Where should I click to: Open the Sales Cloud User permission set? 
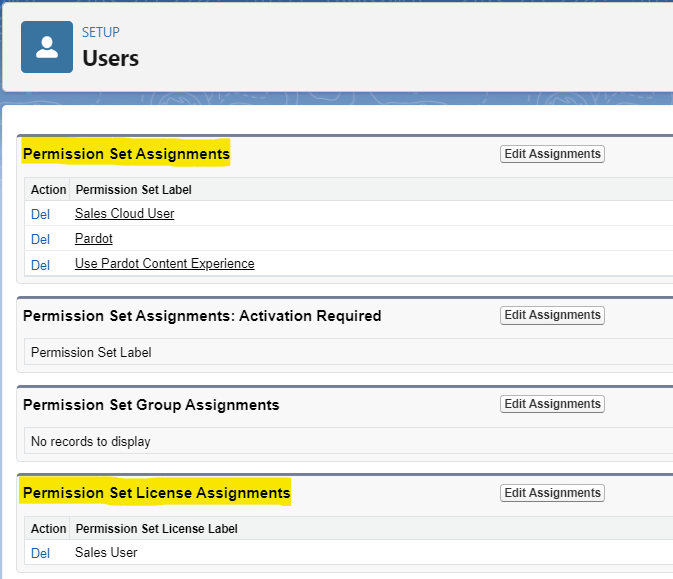click(x=124, y=213)
